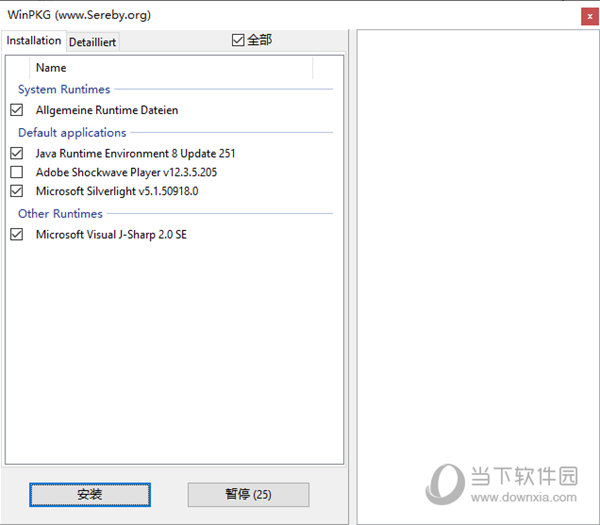
Task: Highlight the Microsoft Visual J-Sharp 2.0 SE row
Action: (x=111, y=235)
